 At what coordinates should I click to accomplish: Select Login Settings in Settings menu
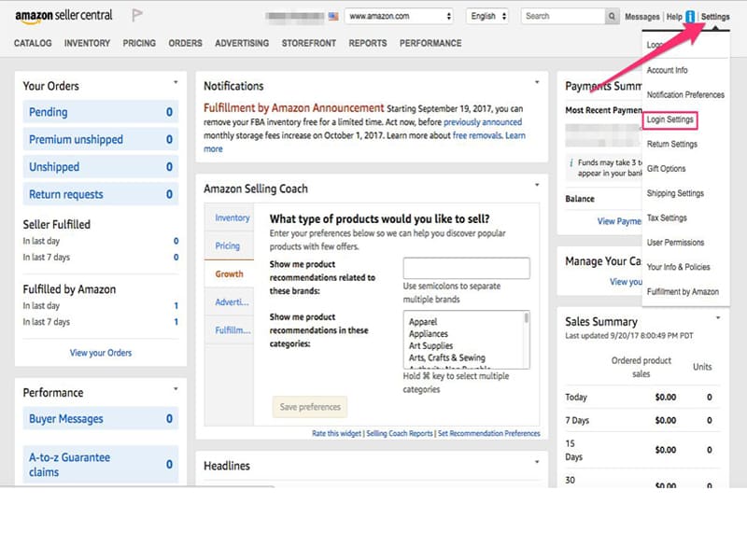[x=669, y=119]
